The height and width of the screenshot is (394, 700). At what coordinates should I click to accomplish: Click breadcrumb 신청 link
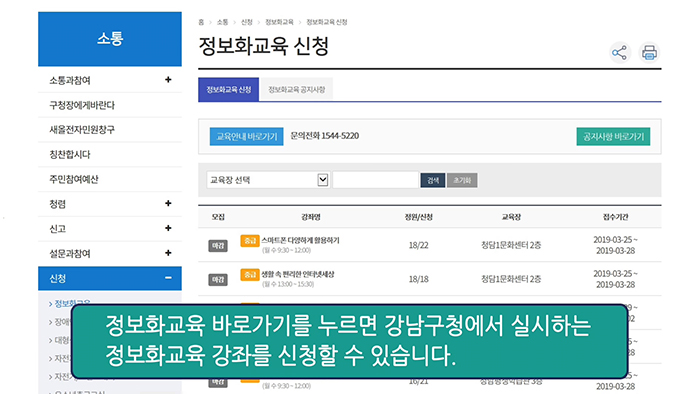pos(246,22)
